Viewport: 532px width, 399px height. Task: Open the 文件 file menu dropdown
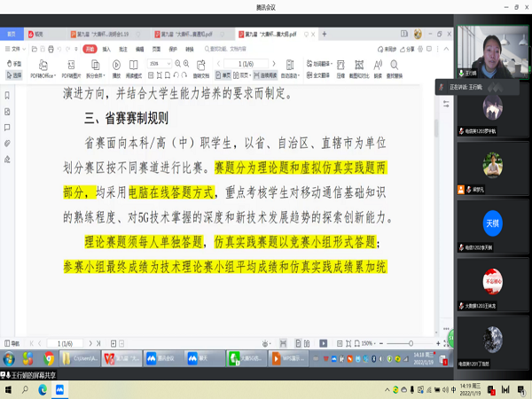coord(15,49)
